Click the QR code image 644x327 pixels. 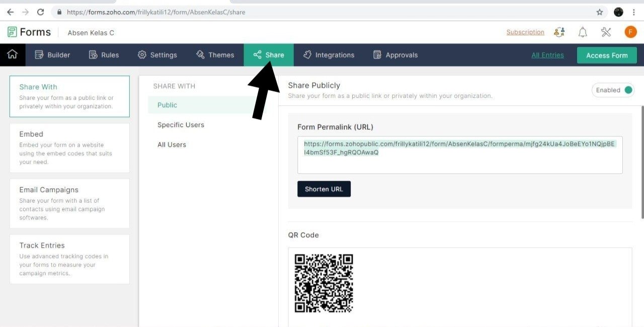[324, 283]
